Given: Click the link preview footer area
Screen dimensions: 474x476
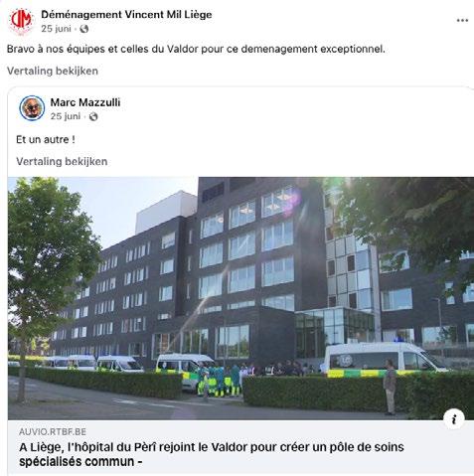Looking at the screenshot, I should (x=240, y=447).
